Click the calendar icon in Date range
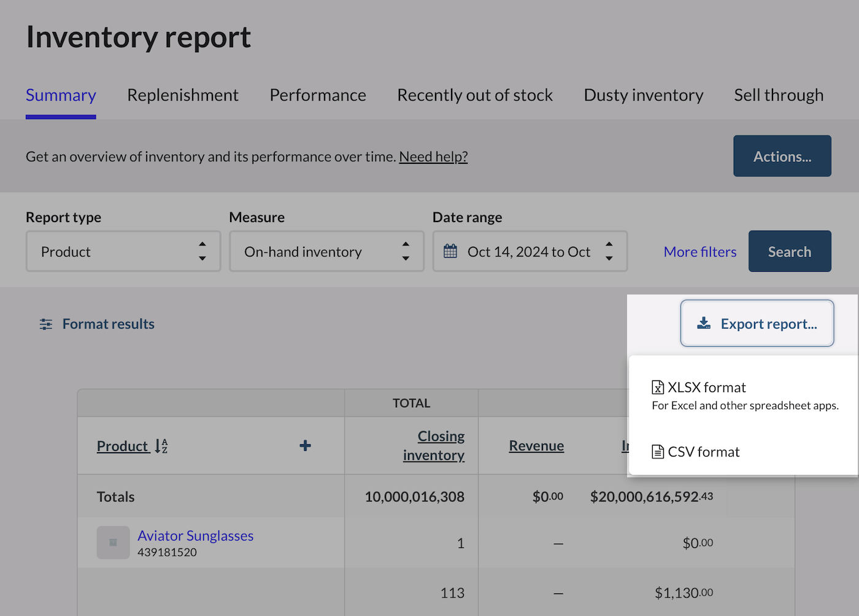 pos(450,251)
